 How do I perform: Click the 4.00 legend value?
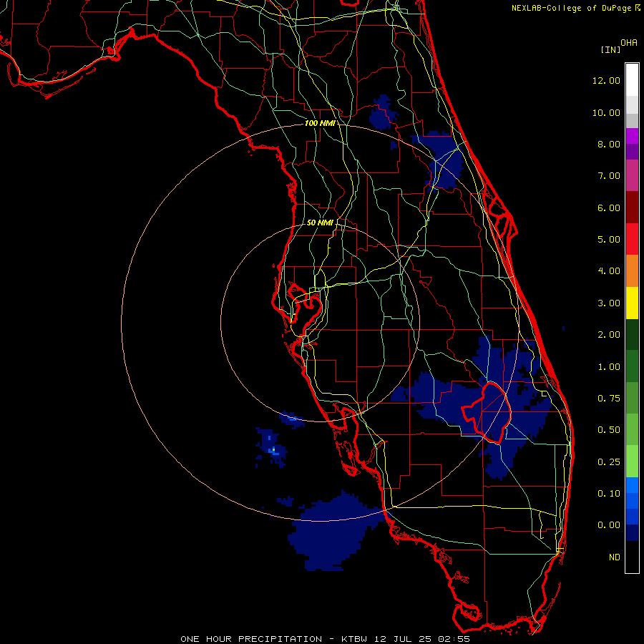point(609,271)
